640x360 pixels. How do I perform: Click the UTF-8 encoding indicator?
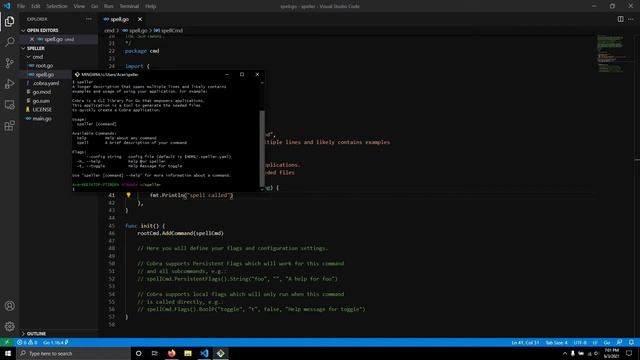click(580, 342)
